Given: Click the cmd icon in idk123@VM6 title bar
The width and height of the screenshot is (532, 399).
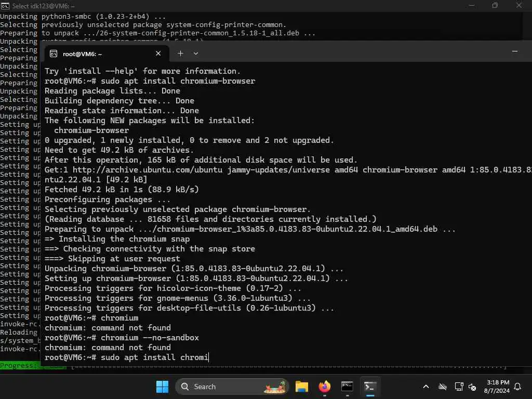Looking at the screenshot, I should click(5, 6).
